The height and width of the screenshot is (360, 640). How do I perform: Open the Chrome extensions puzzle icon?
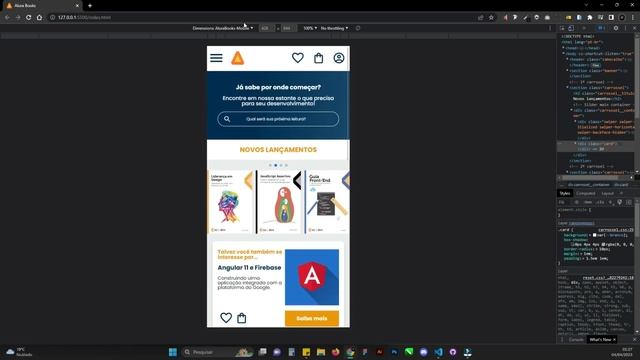click(x=590, y=18)
